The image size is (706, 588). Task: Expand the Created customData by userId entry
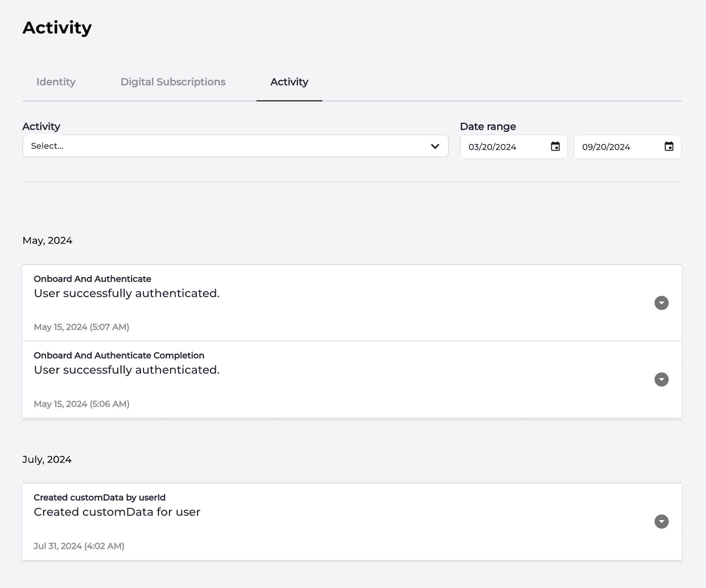pyautogui.click(x=661, y=521)
